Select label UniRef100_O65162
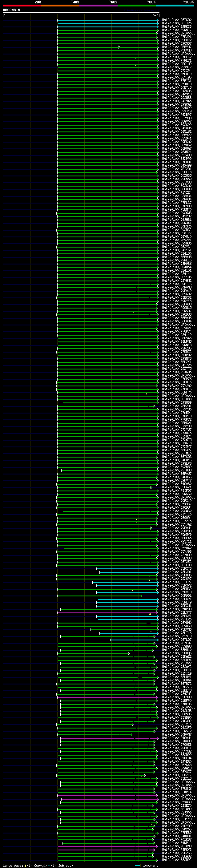Screen dimensions: 197x868 (177, 132)
